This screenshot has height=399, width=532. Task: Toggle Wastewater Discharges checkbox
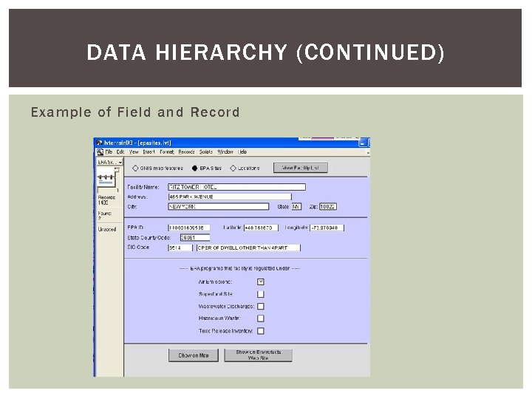261,307
